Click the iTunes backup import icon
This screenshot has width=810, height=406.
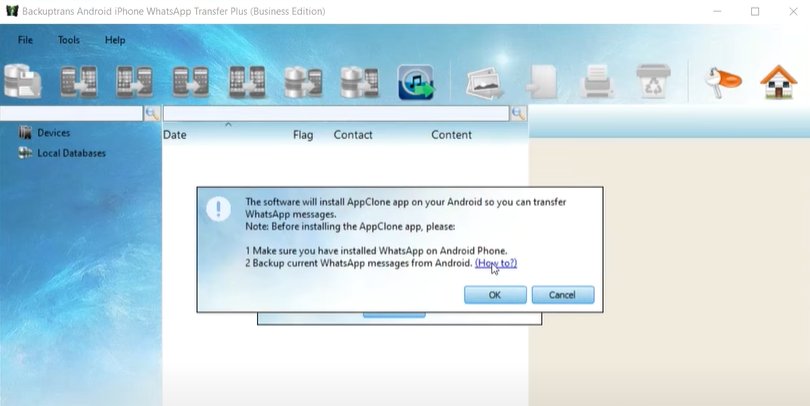(416, 82)
